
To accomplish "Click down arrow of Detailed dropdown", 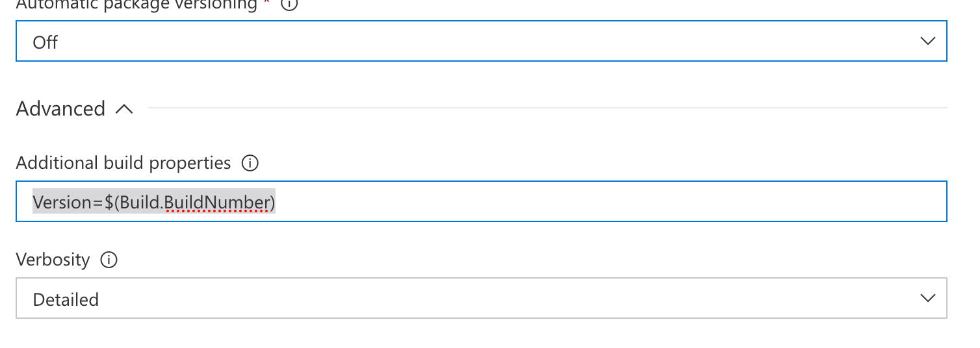I will tap(927, 299).
